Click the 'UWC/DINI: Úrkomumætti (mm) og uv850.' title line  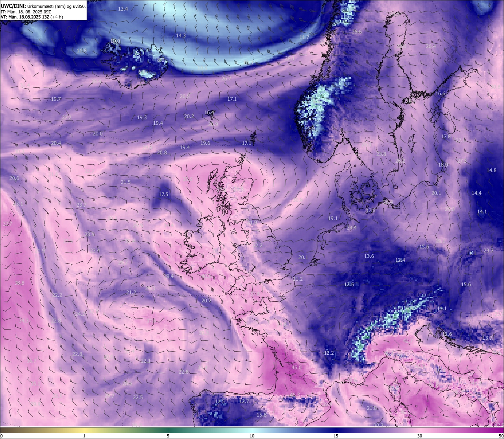tap(43, 6)
